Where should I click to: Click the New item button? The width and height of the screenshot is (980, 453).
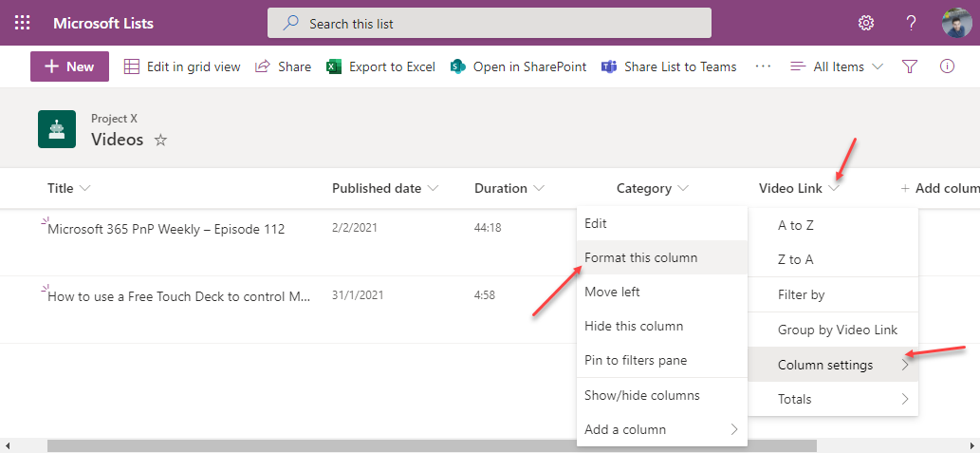(x=69, y=66)
